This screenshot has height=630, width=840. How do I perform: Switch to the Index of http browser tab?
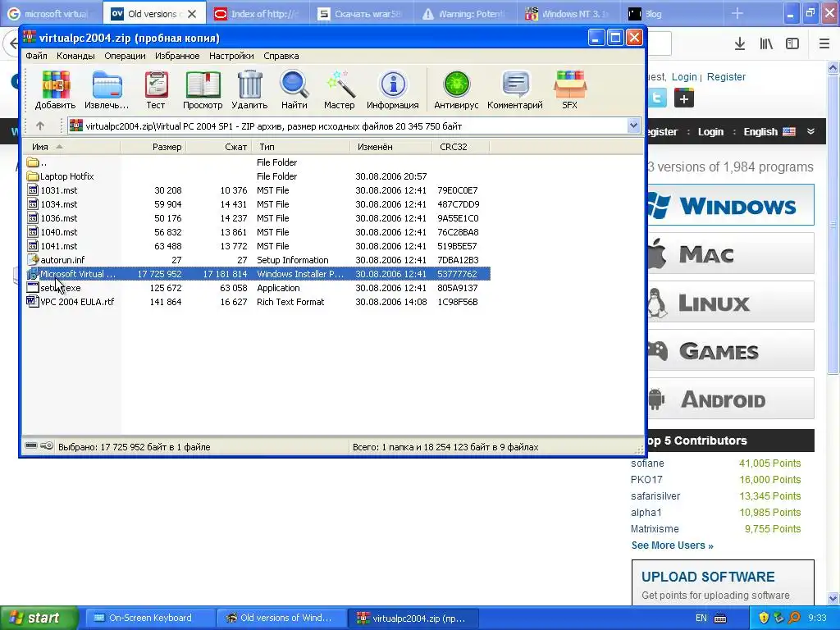258,14
